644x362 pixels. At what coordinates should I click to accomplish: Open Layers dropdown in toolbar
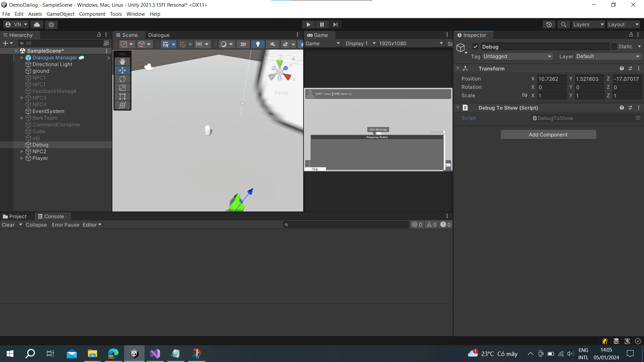pos(588,24)
